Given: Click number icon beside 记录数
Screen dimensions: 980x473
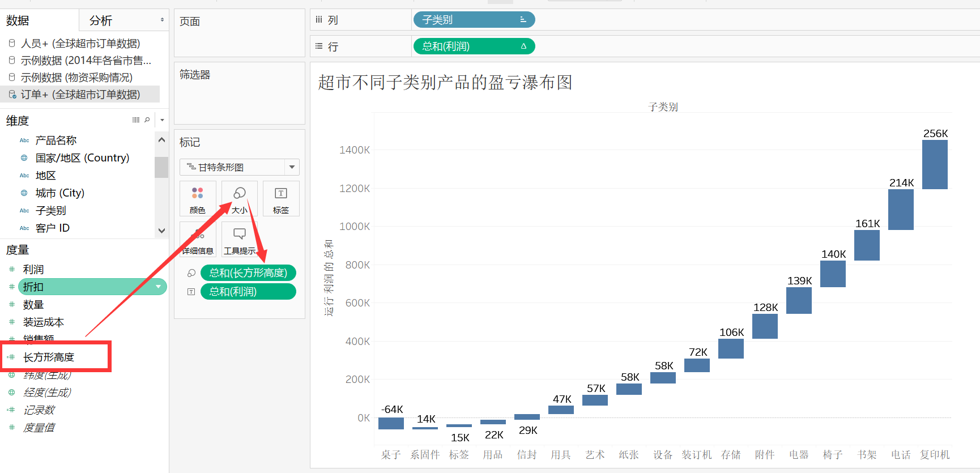Looking at the screenshot, I should pyautogui.click(x=11, y=410).
